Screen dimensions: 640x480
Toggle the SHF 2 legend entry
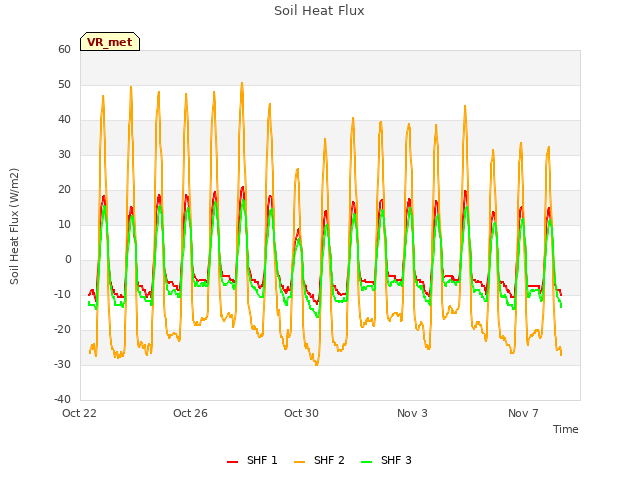[x=319, y=460]
